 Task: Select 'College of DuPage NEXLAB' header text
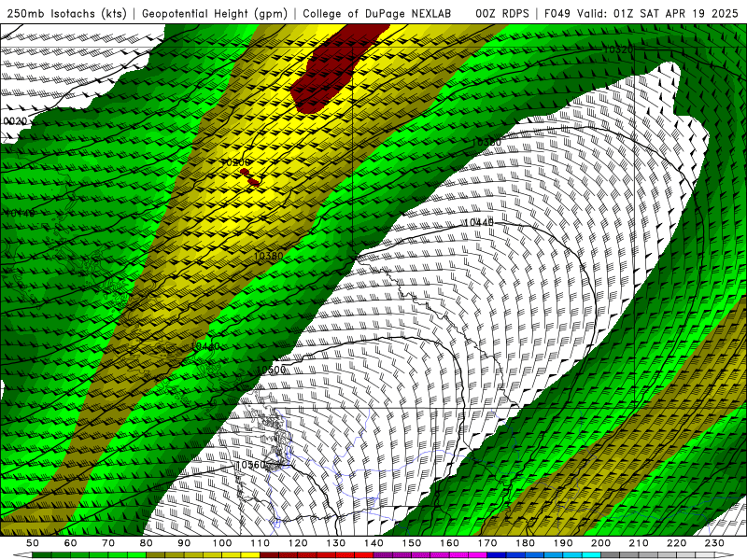pos(377,13)
